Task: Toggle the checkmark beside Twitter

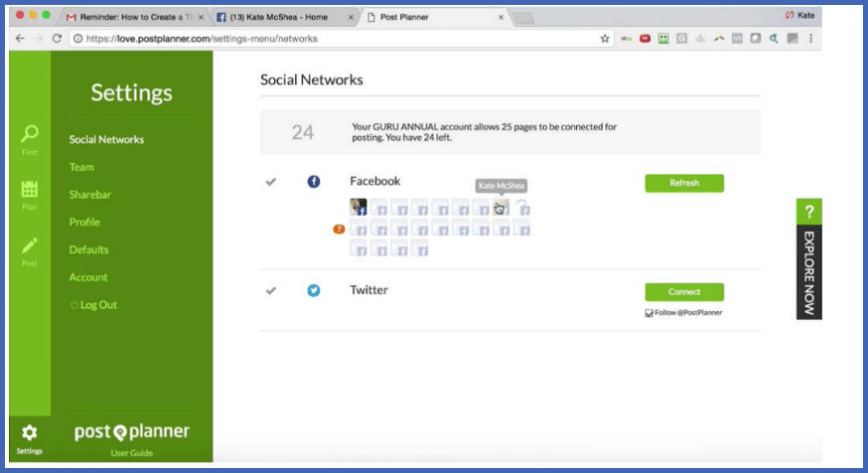Action: pos(271,291)
